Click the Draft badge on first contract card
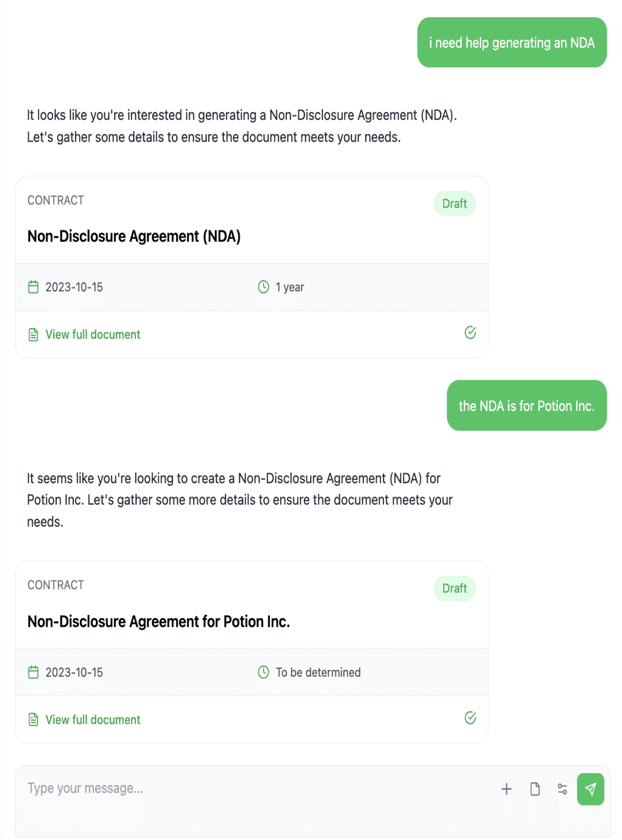Screen dimensions: 622x840 455,203
